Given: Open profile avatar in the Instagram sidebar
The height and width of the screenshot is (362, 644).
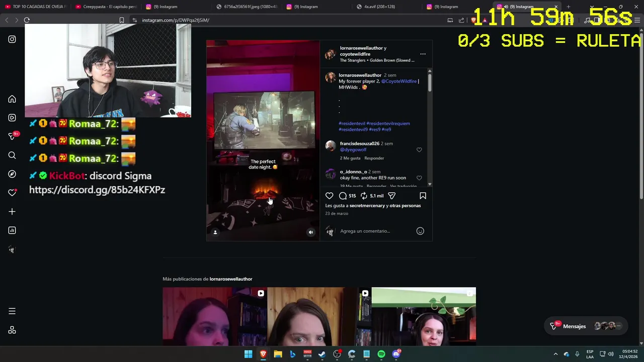Looking at the screenshot, I should pos(12,249).
